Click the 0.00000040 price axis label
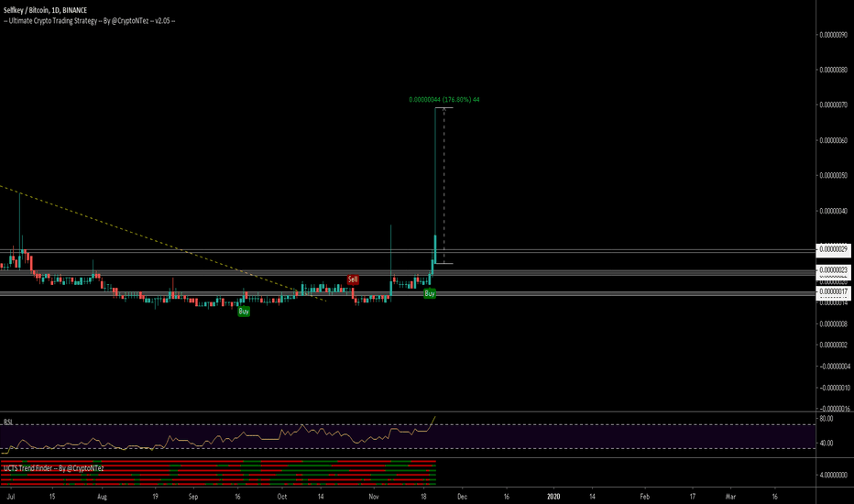The height and width of the screenshot is (504, 854). click(834, 211)
